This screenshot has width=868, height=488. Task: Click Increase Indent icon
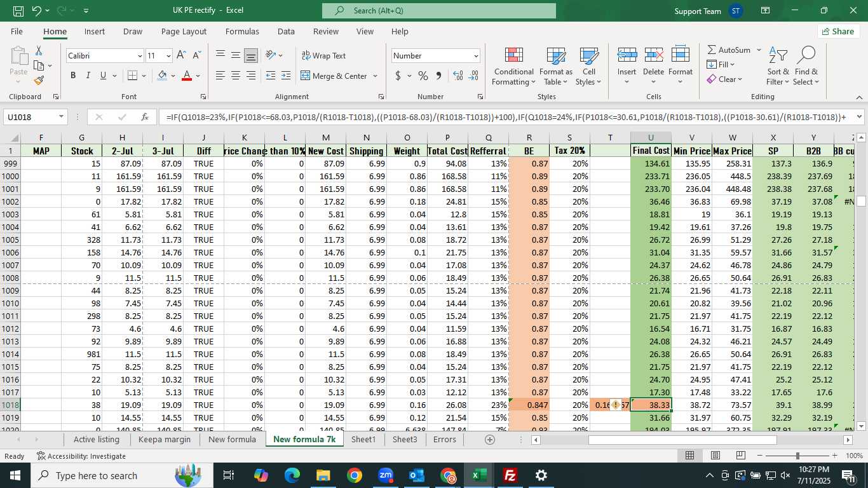(x=287, y=76)
